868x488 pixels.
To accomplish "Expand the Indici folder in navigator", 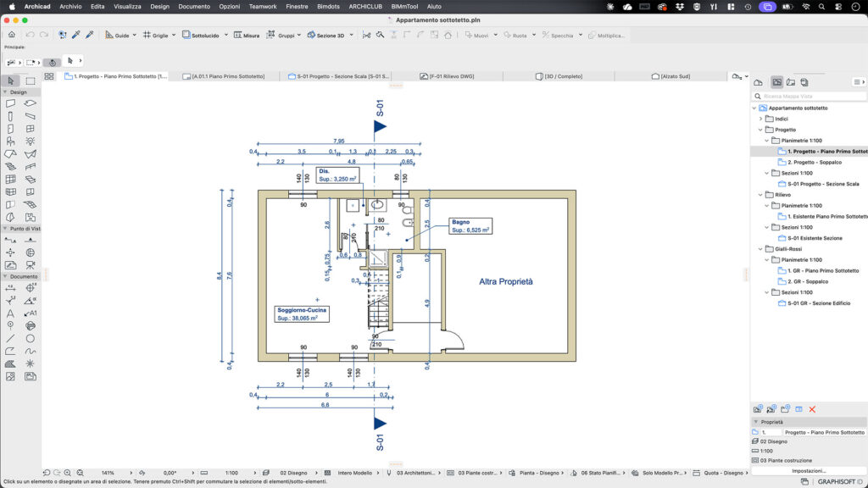I will tap(760, 119).
